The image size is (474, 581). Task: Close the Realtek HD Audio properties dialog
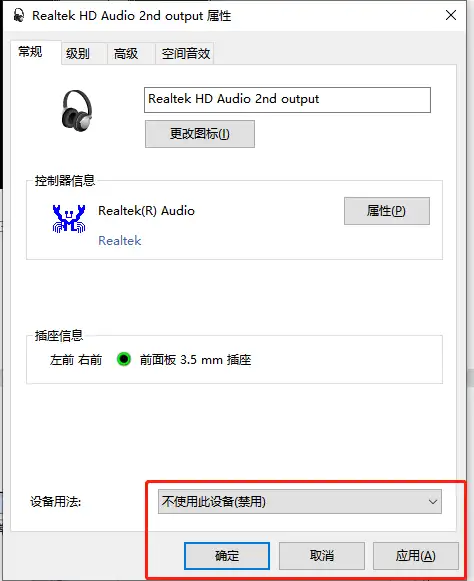click(x=451, y=15)
